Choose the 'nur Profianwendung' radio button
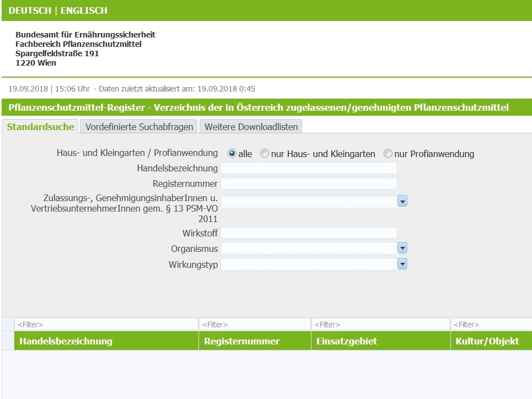This screenshot has height=399, width=532. click(388, 154)
